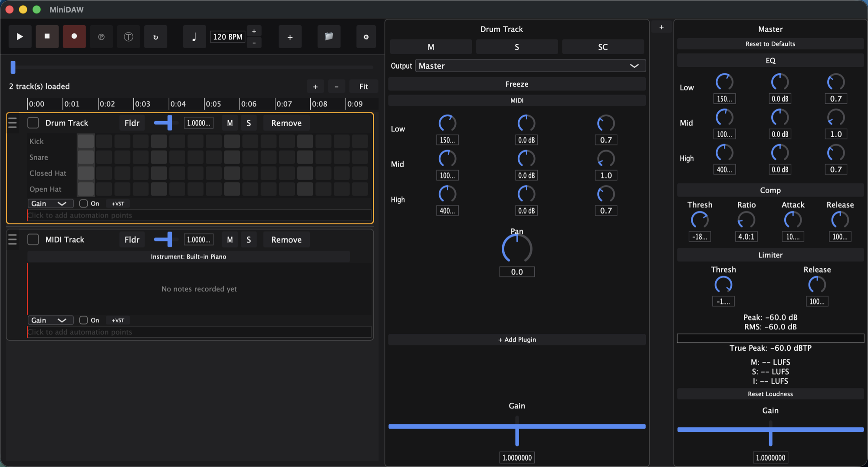Remove the MIDI Track

[x=286, y=240]
